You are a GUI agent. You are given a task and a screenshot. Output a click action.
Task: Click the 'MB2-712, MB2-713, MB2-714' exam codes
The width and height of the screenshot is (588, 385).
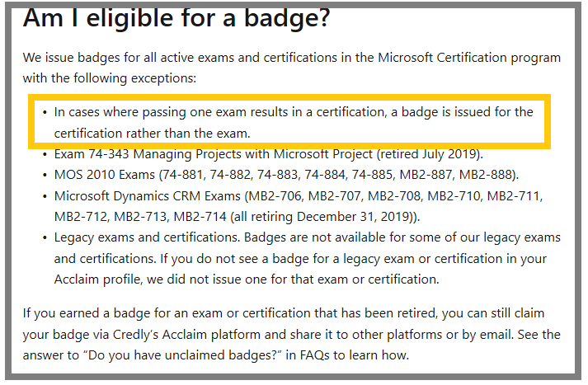coord(140,217)
